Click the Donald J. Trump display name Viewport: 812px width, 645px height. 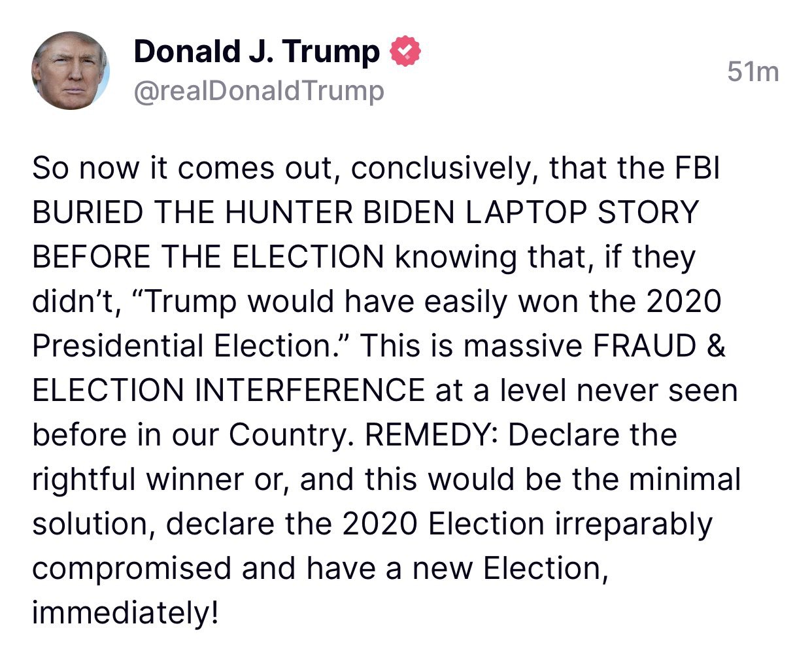coord(256,51)
